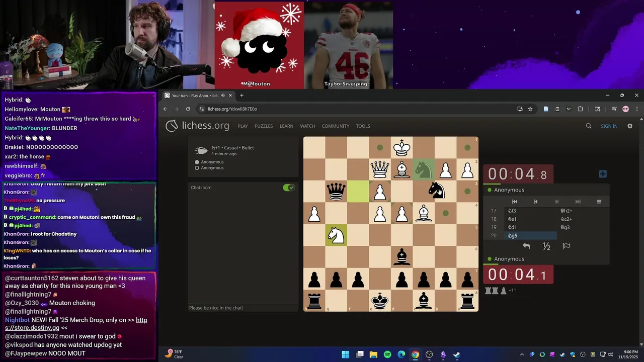Offer a draw with the ½ button
Image resolution: width=644 pixels, height=362 pixels.
[x=546, y=246]
